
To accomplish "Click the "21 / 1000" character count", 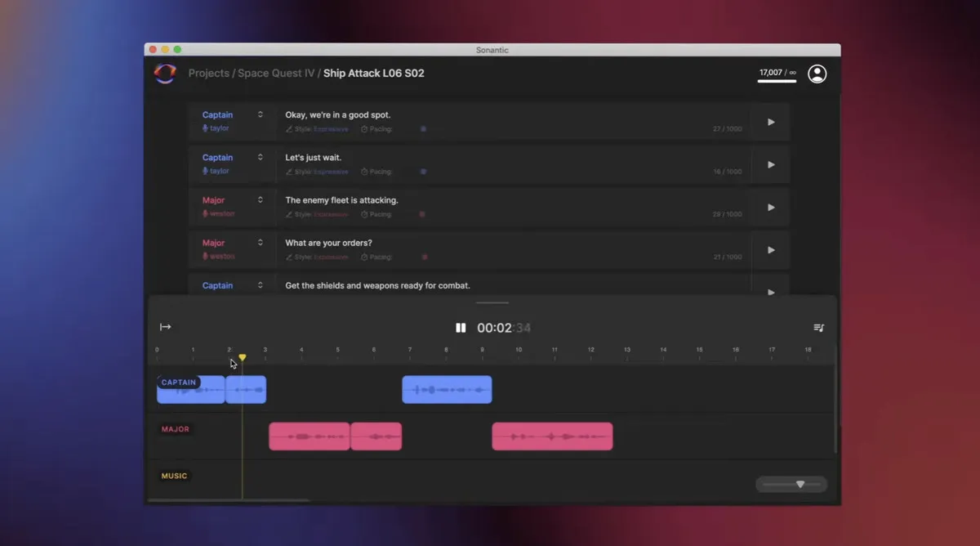I will pyautogui.click(x=728, y=257).
